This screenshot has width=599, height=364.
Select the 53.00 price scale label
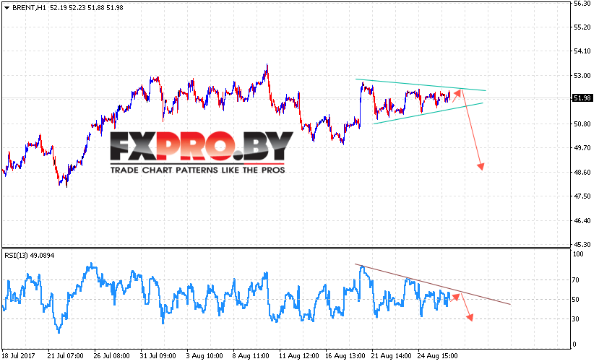click(x=582, y=76)
